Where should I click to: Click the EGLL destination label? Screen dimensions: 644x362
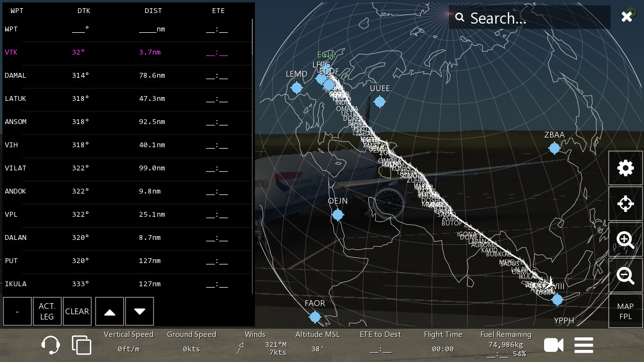(x=326, y=55)
